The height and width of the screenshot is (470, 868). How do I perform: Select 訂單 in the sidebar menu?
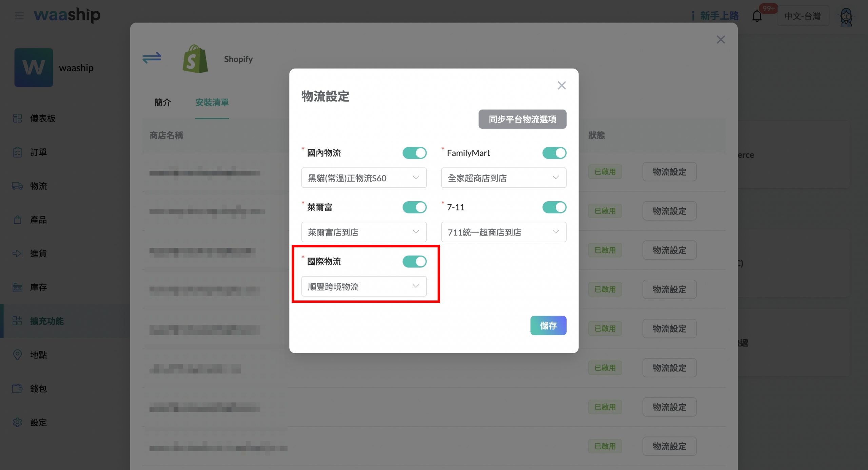(x=38, y=152)
